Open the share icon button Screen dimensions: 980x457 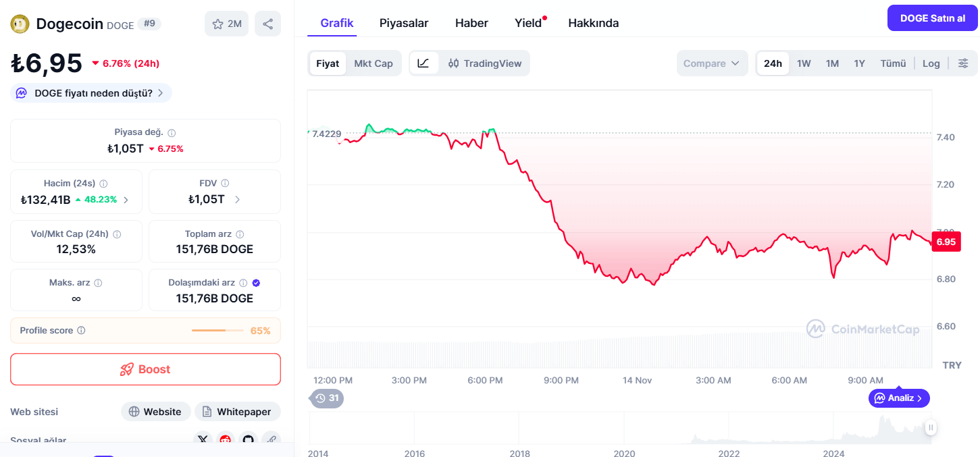(268, 24)
